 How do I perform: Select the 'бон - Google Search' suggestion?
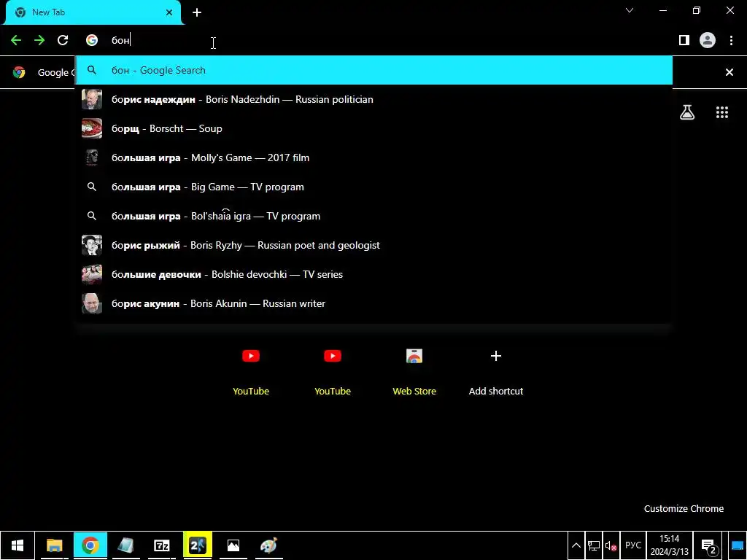tap(374, 71)
